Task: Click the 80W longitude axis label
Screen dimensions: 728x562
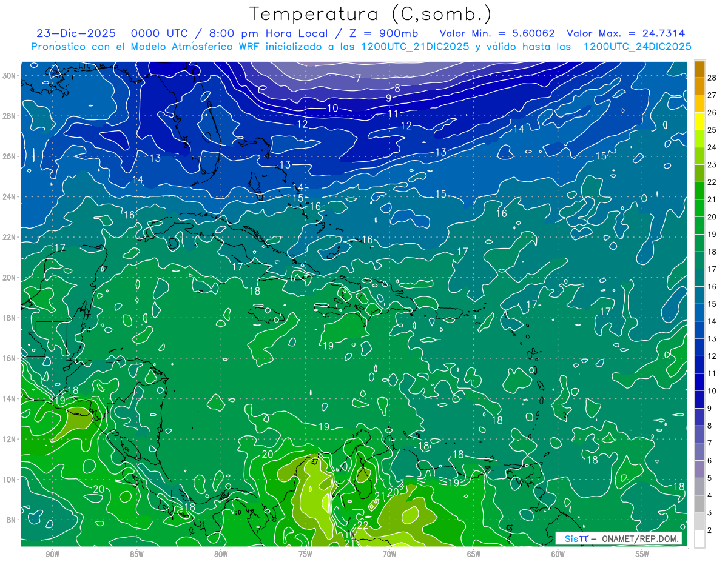Action: point(221,554)
